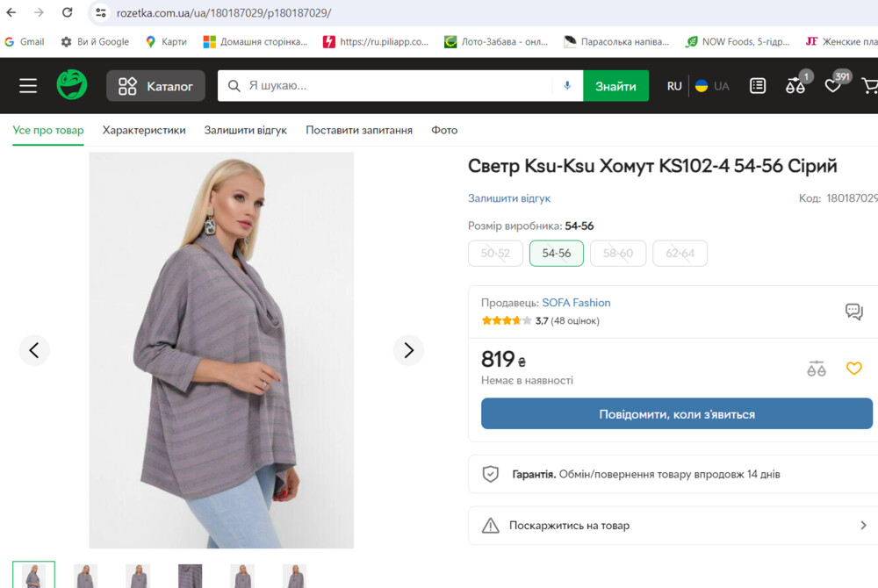
Task: Open the orders list icon in header
Action: tap(758, 86)
